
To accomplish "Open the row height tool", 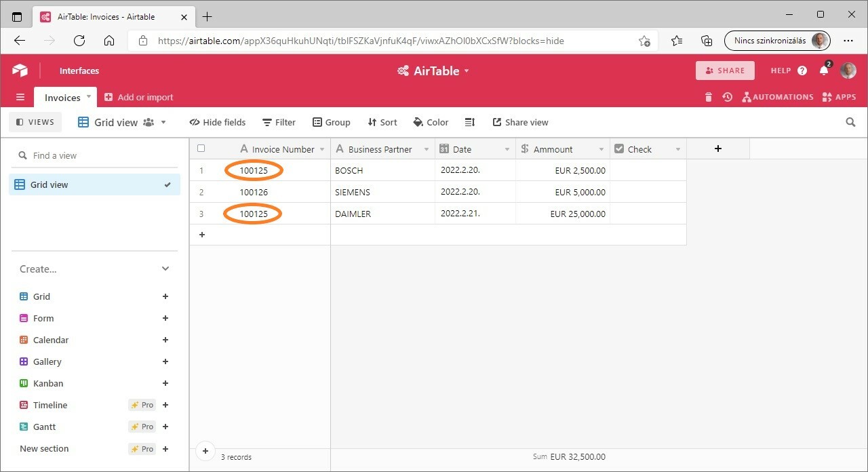I will [x=469, y=122].
